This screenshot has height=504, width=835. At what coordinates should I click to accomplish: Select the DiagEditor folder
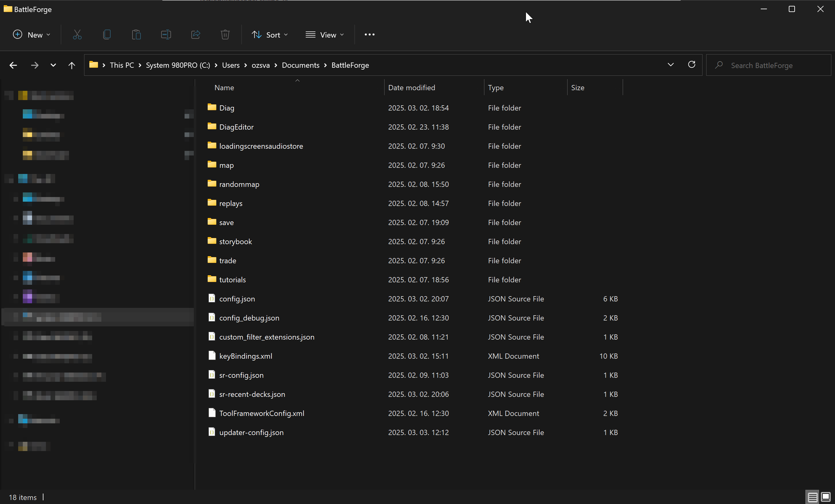coord(236,127)
